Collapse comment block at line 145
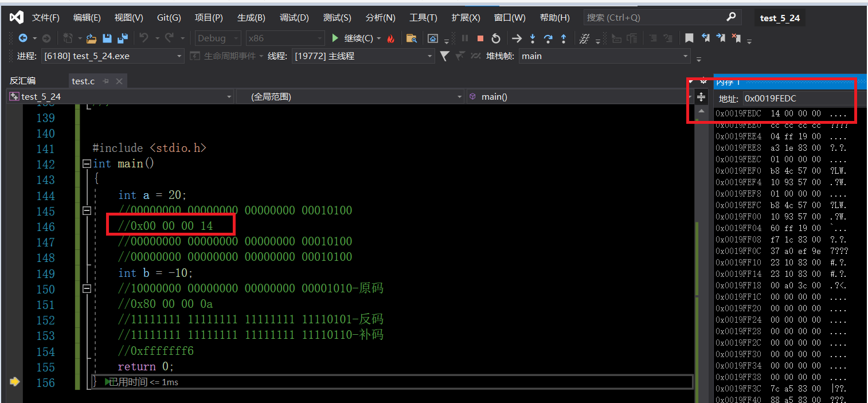Image resolution: width=868 pixels, height=403 pixels. (x=87, y=211)
